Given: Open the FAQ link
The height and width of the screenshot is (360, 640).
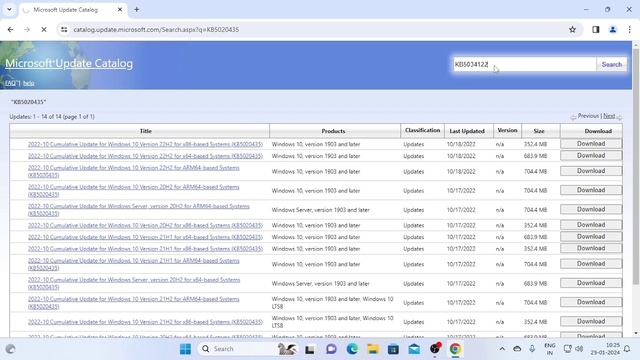Looking at the screenshot, I should (12, 83).
